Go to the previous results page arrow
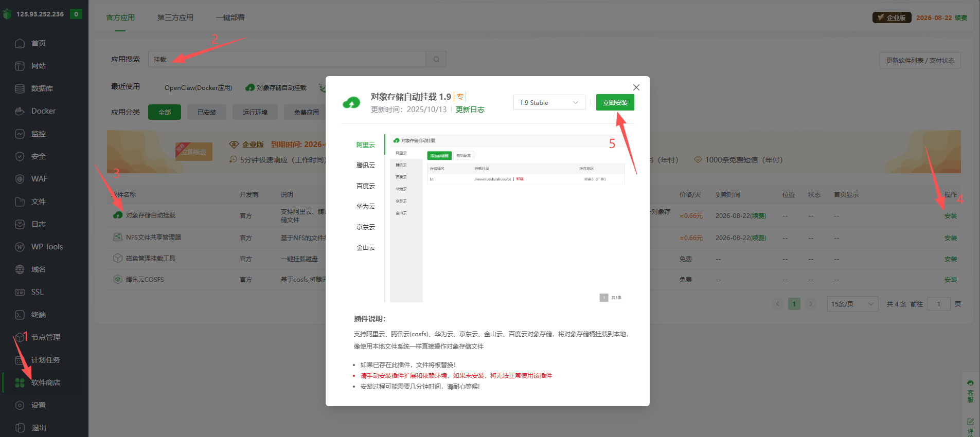The image size is (980, 437). coord(778,304)
